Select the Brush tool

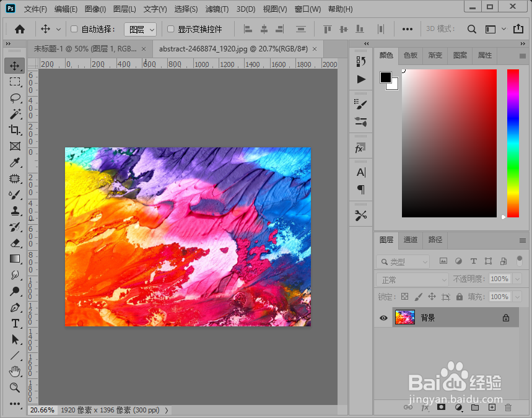15,194
